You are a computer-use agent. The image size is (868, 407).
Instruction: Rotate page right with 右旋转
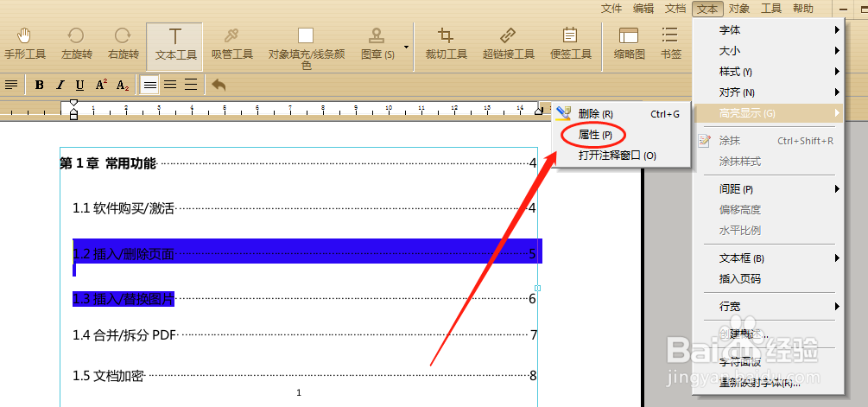tap(123, 44)
